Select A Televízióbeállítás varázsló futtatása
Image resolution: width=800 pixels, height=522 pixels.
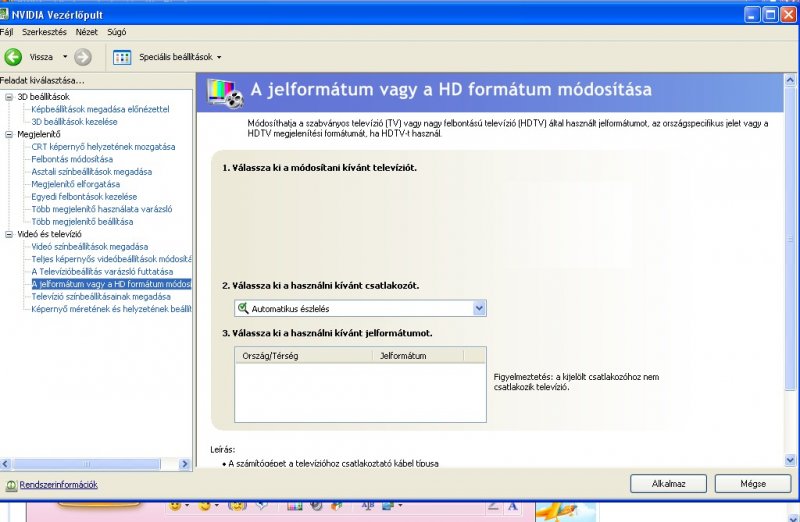[x=102, y=271]
